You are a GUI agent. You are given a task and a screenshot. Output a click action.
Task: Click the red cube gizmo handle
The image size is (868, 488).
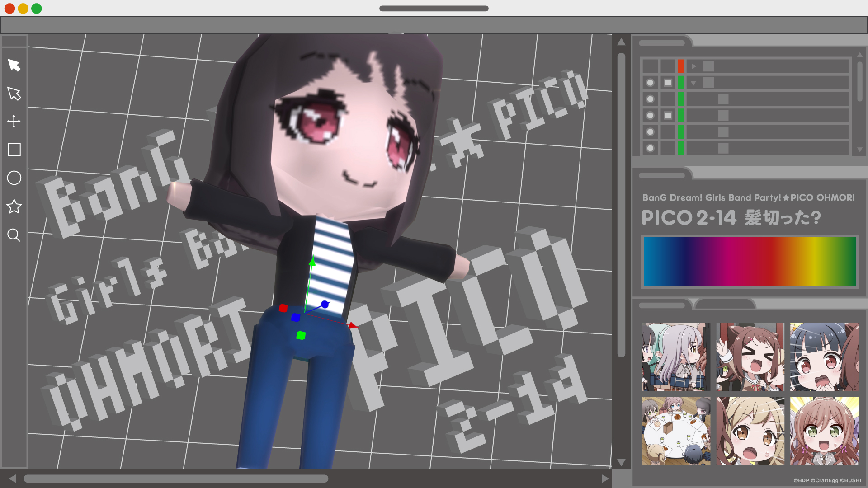283,308
